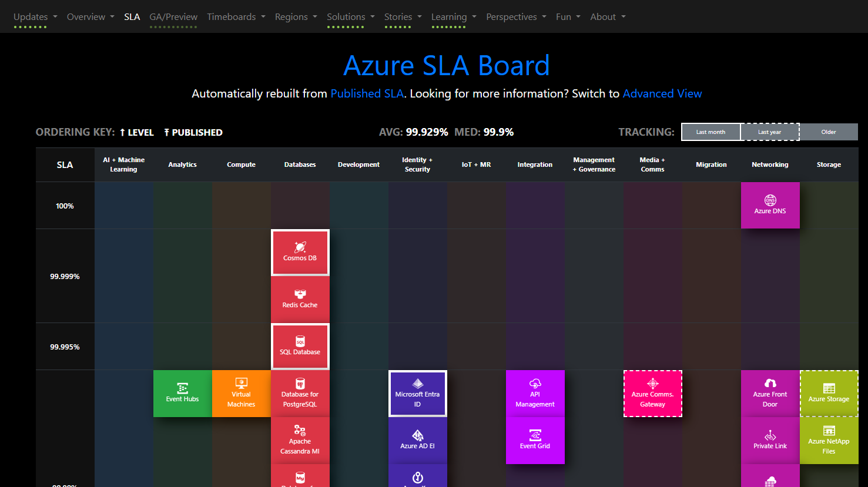Click AI + Machine Learning header

tap(123, 164)
